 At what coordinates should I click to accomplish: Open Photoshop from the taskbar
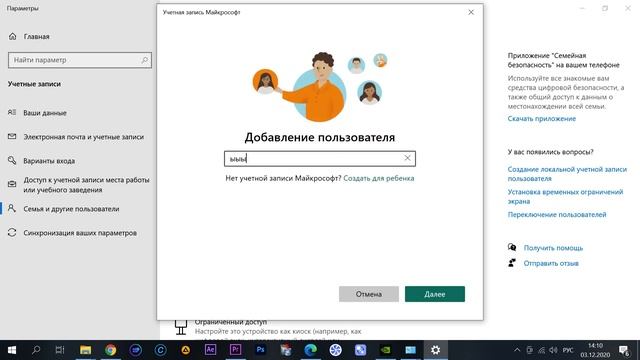point(260,350)
